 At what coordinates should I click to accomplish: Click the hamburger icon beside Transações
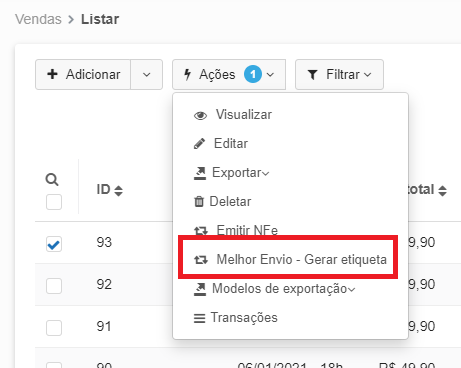[x=200, y=318]
